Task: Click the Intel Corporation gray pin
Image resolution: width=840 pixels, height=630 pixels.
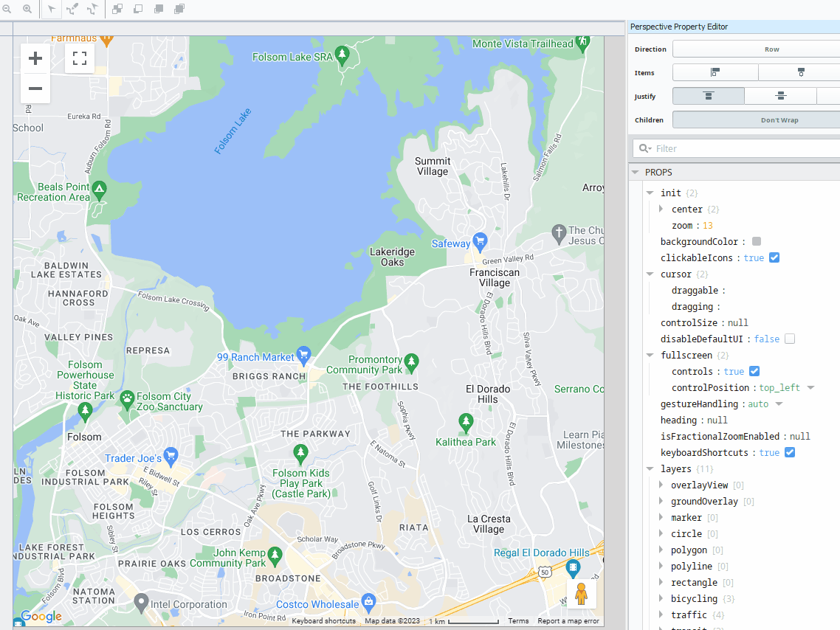Action: coord(141,603)
